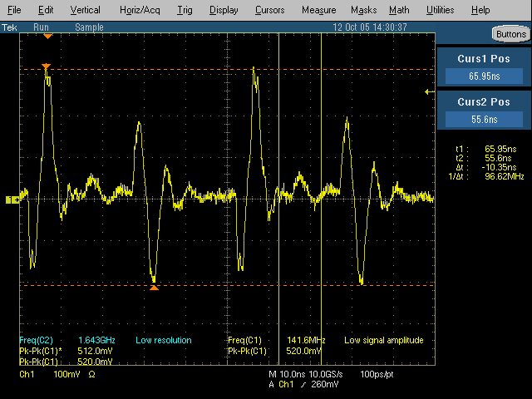Open the Vertical menu
Viewport: 532px width, 399px height.
tap(85, 10)
